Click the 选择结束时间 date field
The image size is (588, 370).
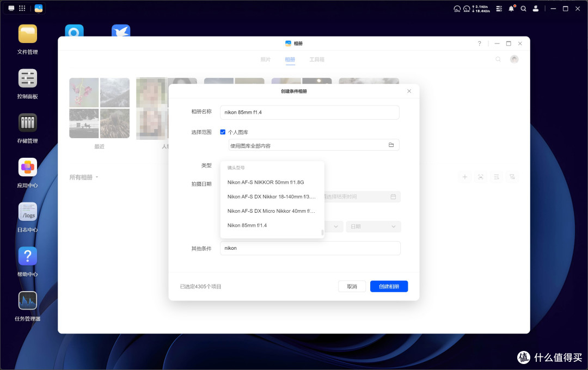coord(362,196)
